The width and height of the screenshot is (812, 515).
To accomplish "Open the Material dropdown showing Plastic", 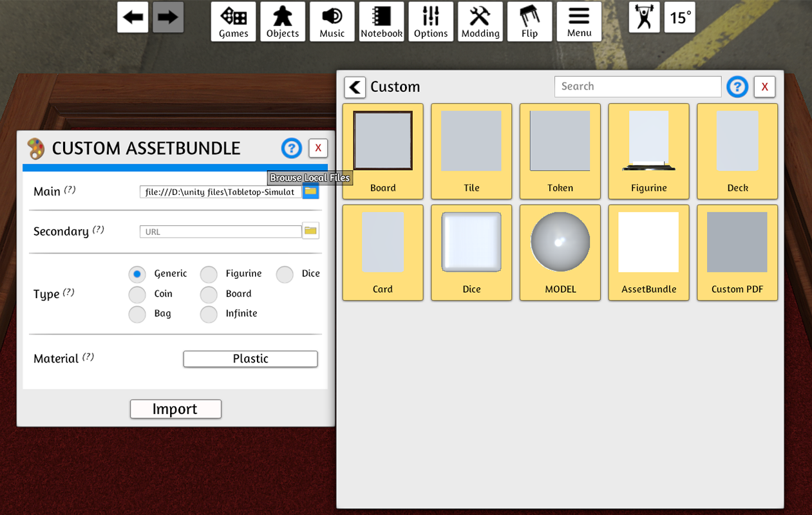I will (x=250, y=359).
